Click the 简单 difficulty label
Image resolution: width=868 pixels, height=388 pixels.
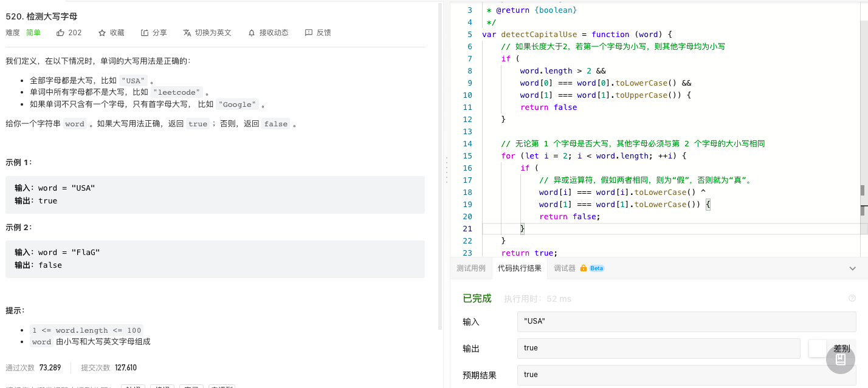click(33, 33)
